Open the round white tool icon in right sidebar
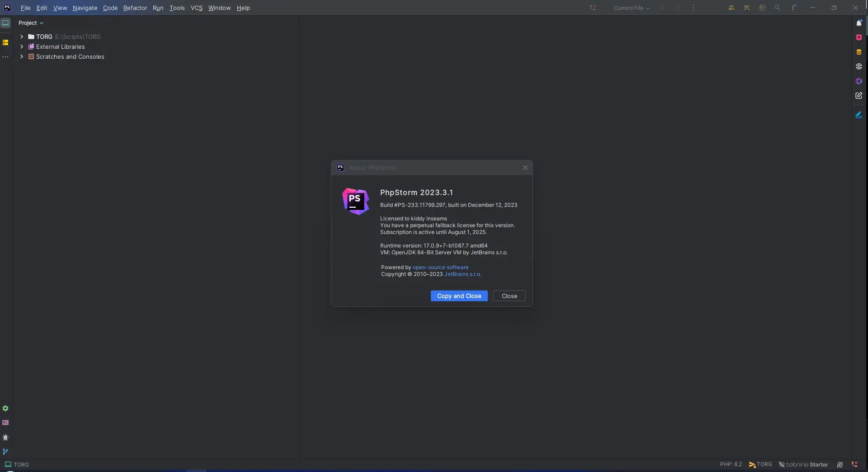 coord(859,66)
